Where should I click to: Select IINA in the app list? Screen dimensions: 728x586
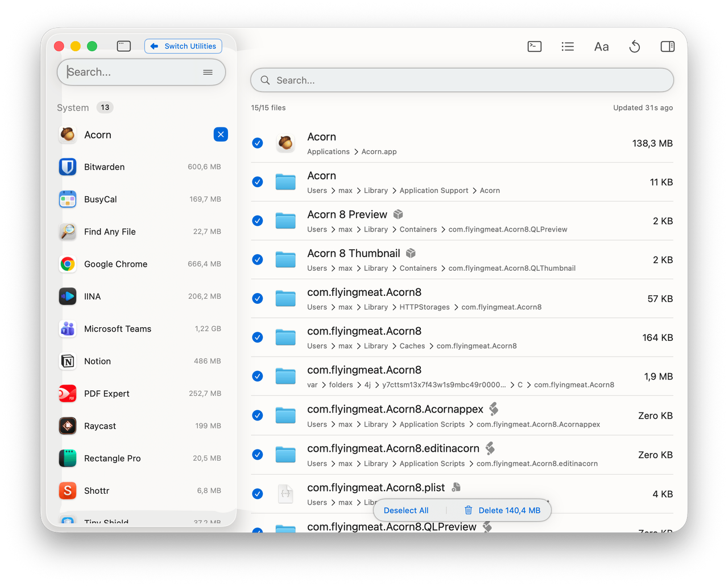click(141, 296)
